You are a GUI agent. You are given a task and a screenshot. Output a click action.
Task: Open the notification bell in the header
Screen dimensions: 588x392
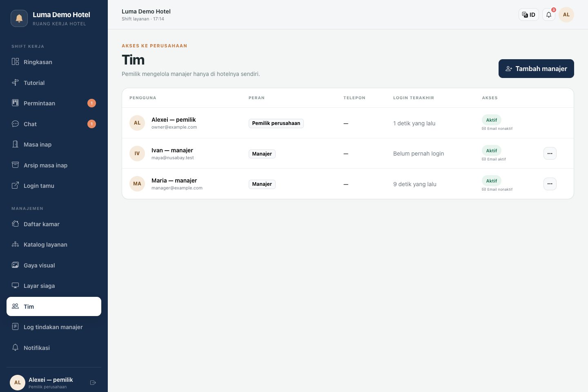(549, 15)
